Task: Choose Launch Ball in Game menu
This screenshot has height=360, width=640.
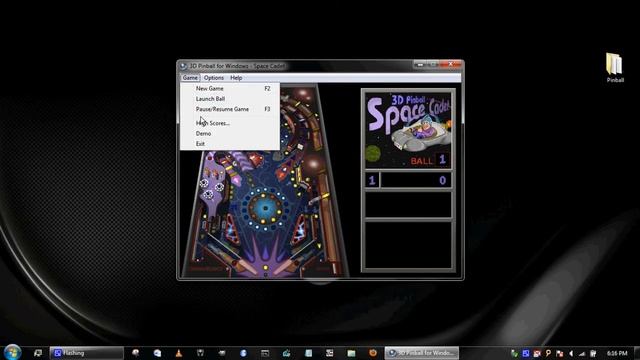Action: (x=230, y=99)
